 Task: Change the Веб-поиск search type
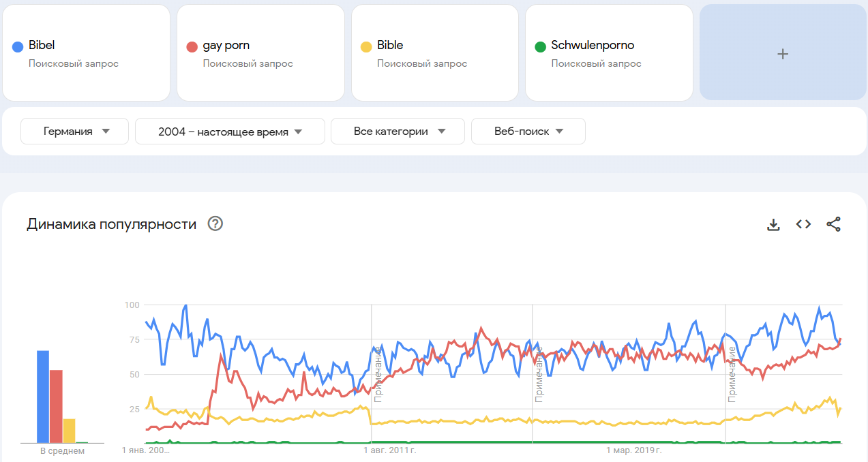[x=528, y=132]
